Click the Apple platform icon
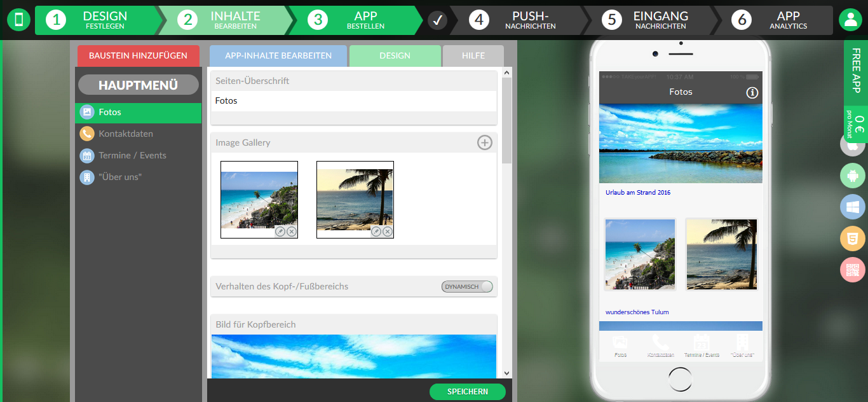The image size is (868, 402). 853,144
